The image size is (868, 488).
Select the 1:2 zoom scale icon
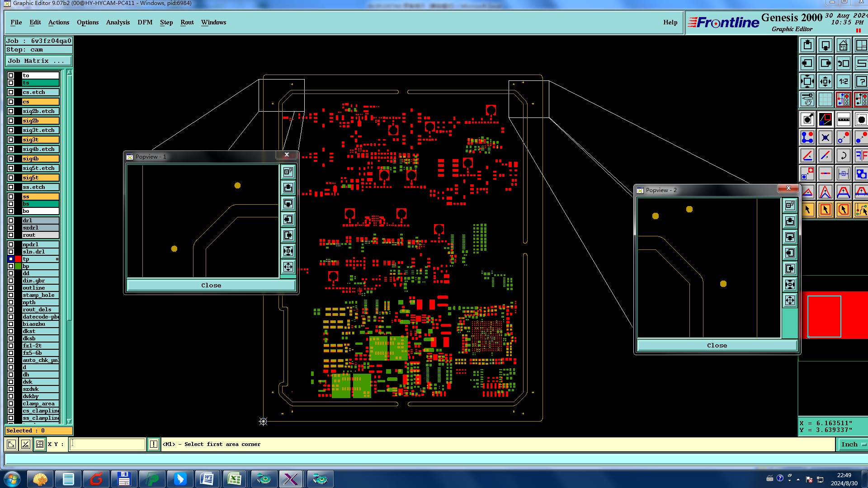(843, 81)
